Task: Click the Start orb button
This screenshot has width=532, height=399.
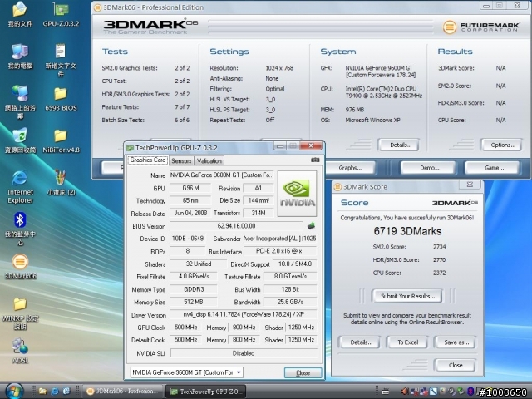Action: click(x=15, y=392)
